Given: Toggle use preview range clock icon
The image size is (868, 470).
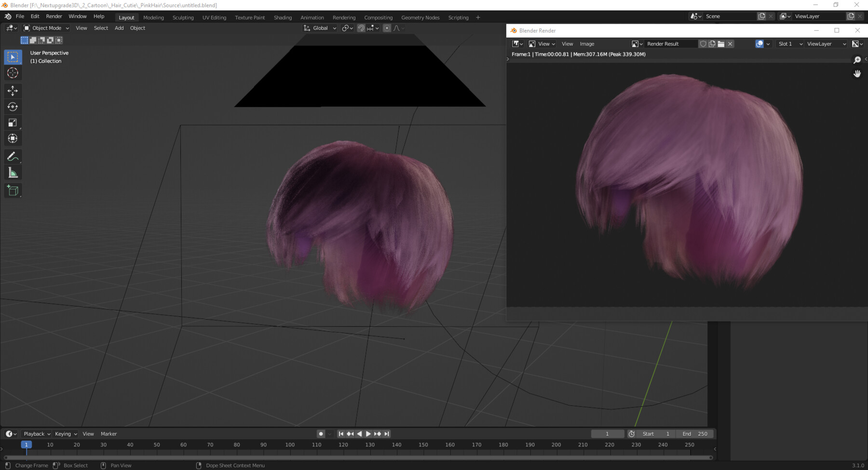Looking at the screenshot, I should (631, 434).
